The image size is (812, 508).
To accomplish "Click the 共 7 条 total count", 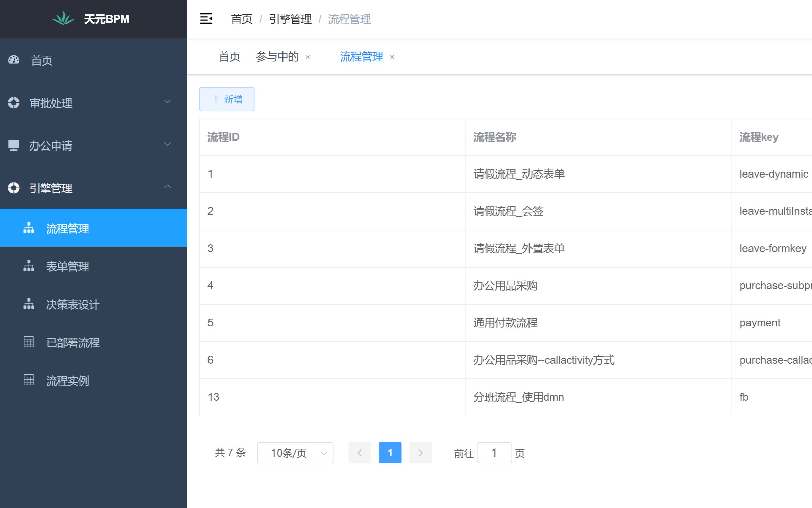I will (230, 453).
